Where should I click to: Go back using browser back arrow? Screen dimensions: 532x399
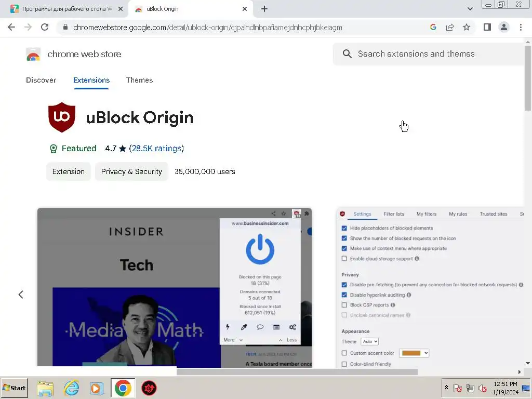pos(11,27)
